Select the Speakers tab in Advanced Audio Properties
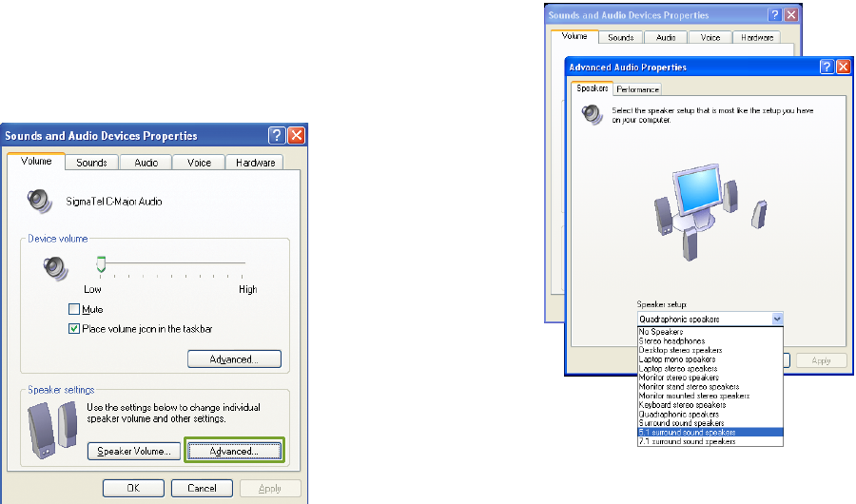856x504 pixels. [x=593, y=87]
